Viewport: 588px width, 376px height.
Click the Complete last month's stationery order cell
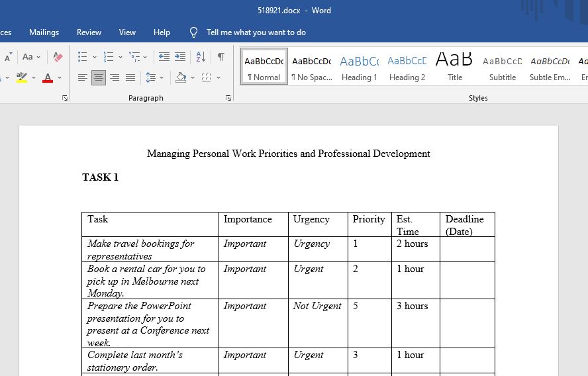click(x=150, y=361)
